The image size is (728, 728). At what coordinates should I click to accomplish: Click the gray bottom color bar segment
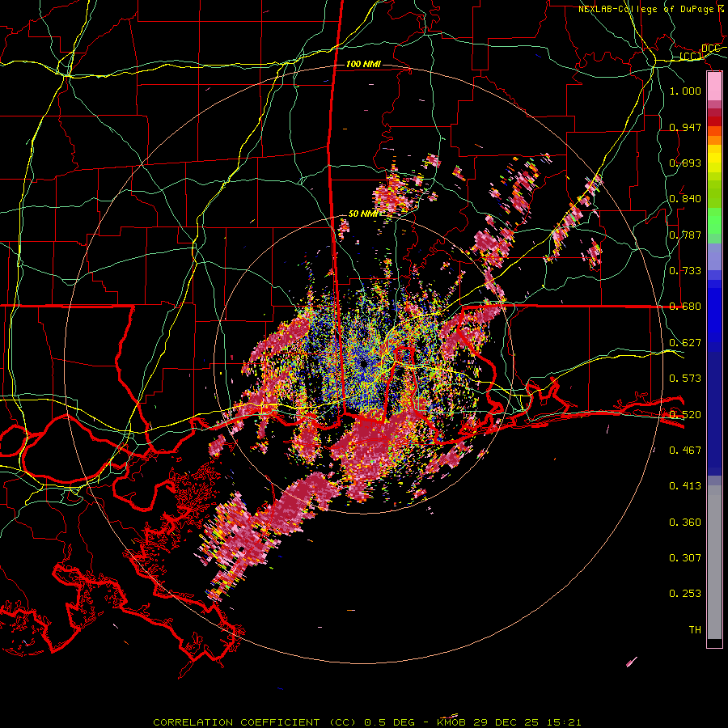pos(714,562)
